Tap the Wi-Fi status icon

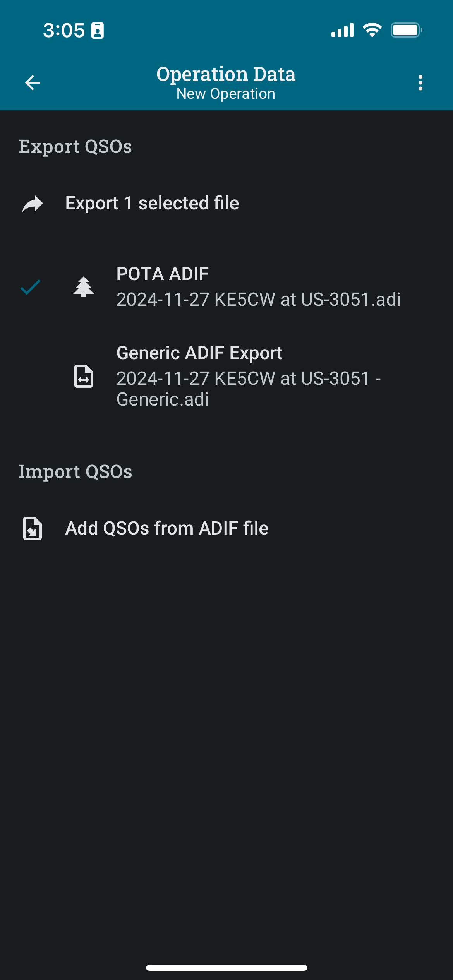point(372,30)
